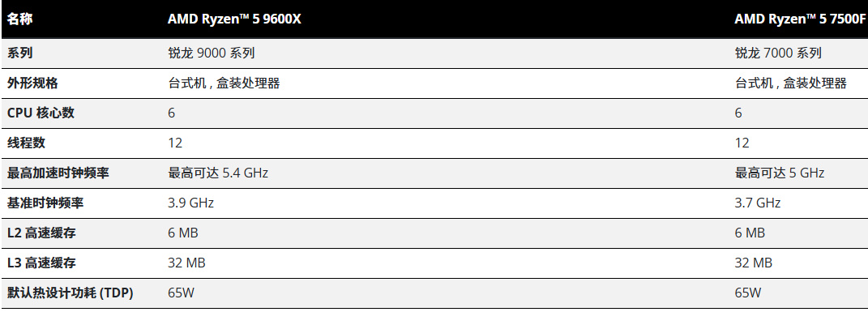Select the 名称 header cell
Viewport: 868px width, 312px height.
pos(19,19)
